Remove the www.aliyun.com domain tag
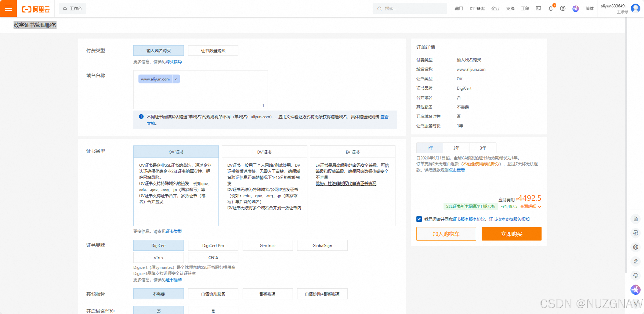The width and height of the screenshot is (644, 314). tap(176, 79)
